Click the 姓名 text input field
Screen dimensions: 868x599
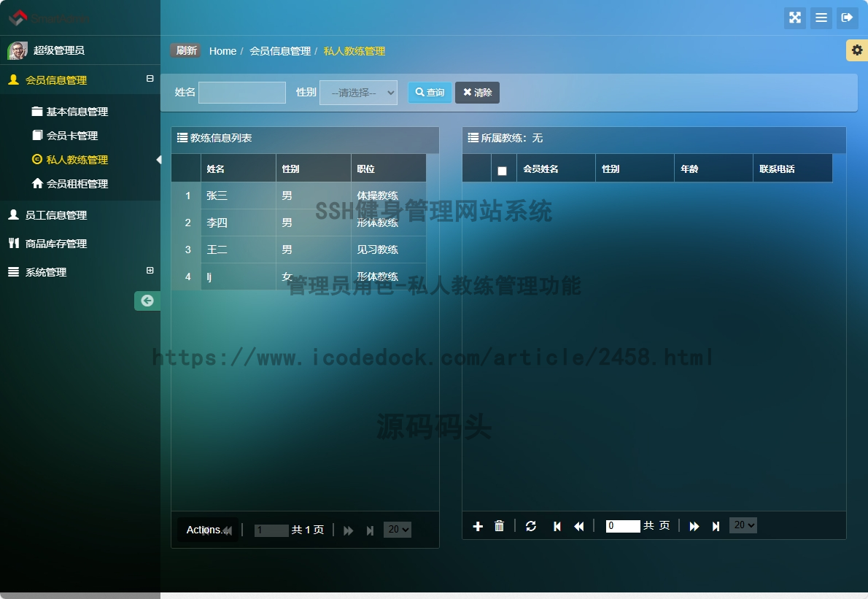pos(242,93)
